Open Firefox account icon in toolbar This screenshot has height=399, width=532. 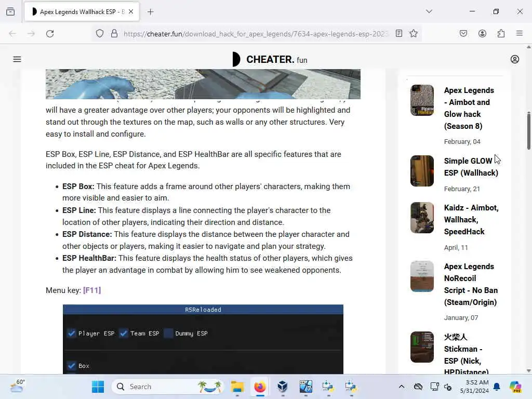[x=482, y=34]
